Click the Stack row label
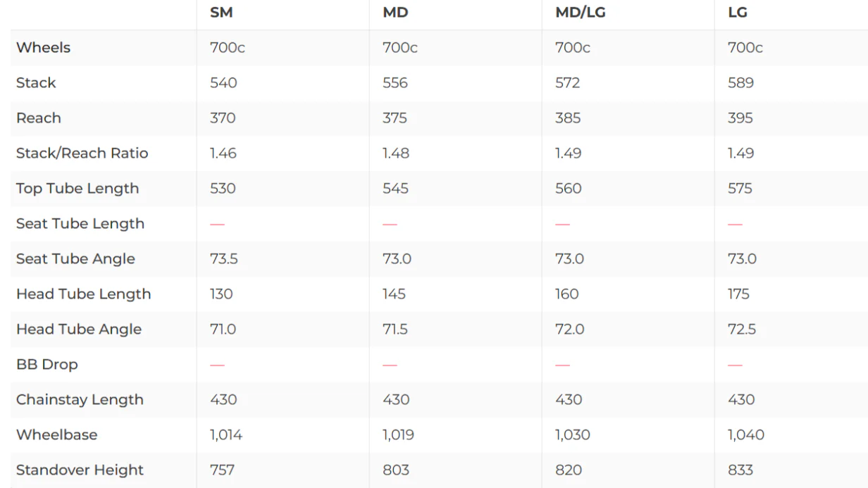Screen dimensions: 868x488 [36, 82]
